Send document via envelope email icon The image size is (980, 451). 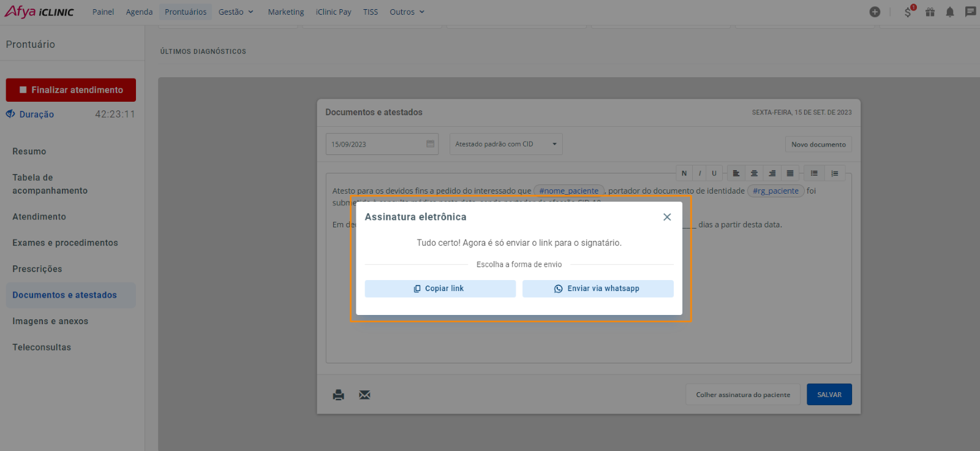click(364, 395)
